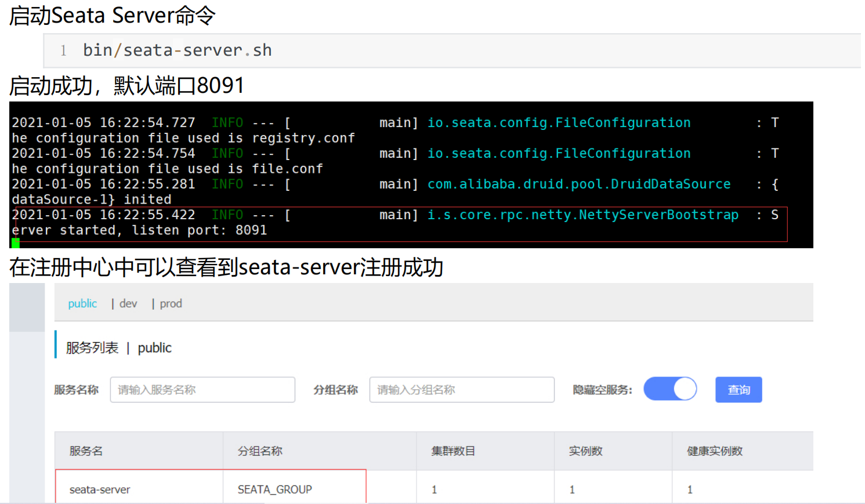
Task: Click the 'dataSource-1} inited' log line
Action: click(x=92, y=200)
